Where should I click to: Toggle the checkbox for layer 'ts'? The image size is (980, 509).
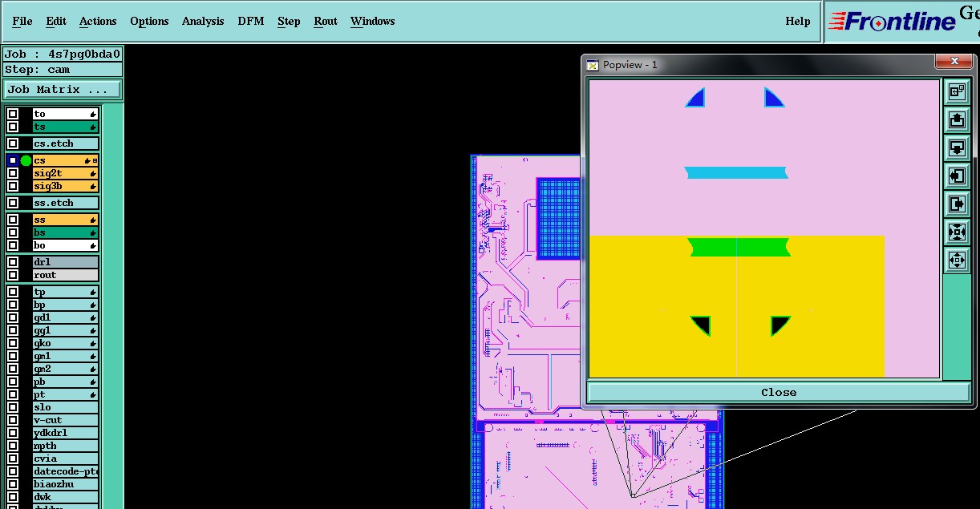tap(13, 127)
